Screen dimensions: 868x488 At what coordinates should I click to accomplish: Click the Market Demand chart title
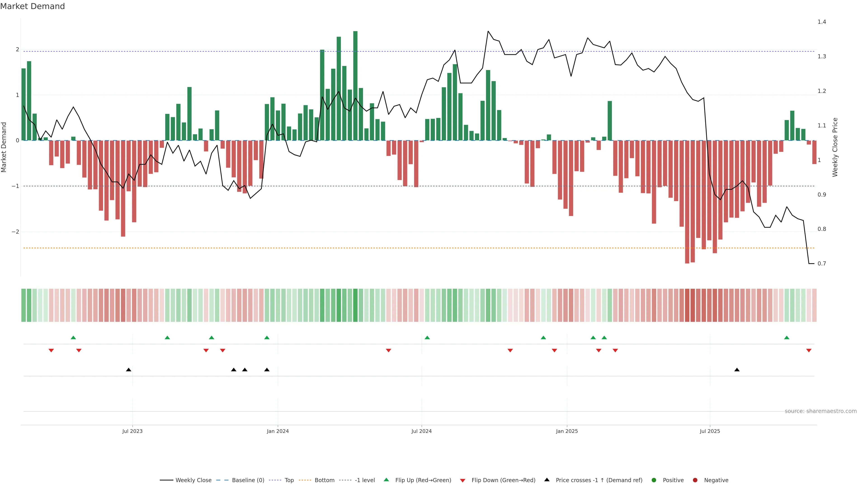point(32,6)
